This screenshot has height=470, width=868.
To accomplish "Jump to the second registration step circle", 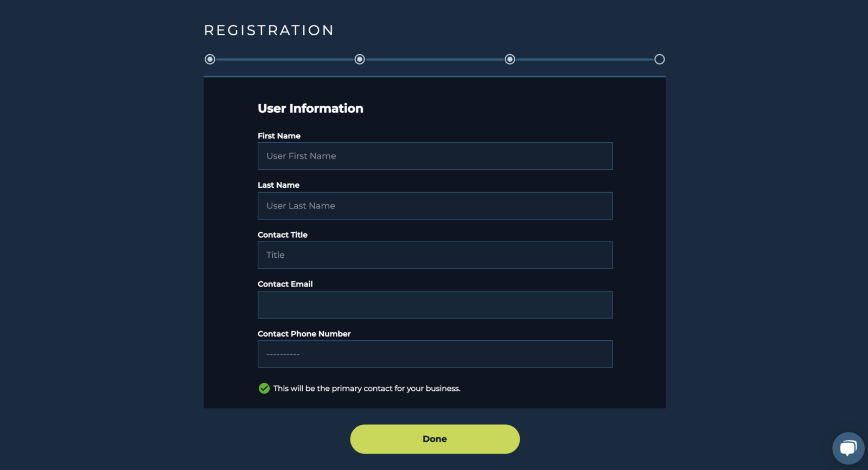I will (x=360, y=59).
